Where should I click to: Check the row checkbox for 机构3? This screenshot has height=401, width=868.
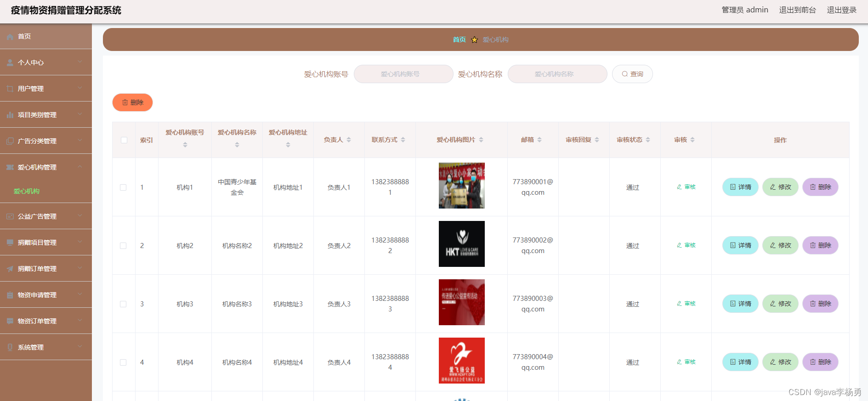123,304
